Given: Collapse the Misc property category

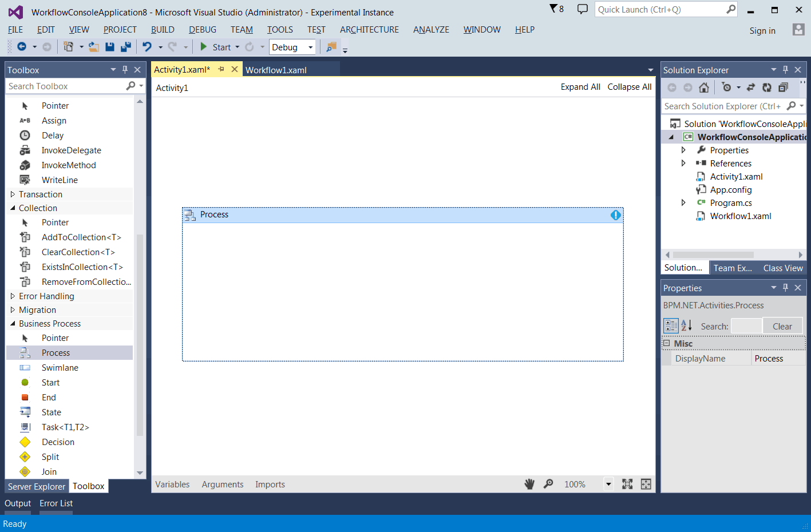Looking at the screenshot, I should pyautogui.click(x=666, y=343).
